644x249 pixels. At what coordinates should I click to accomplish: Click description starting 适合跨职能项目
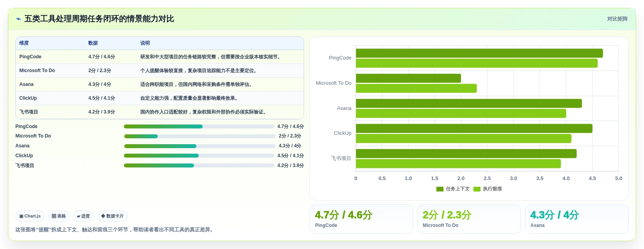coord(197,84)
